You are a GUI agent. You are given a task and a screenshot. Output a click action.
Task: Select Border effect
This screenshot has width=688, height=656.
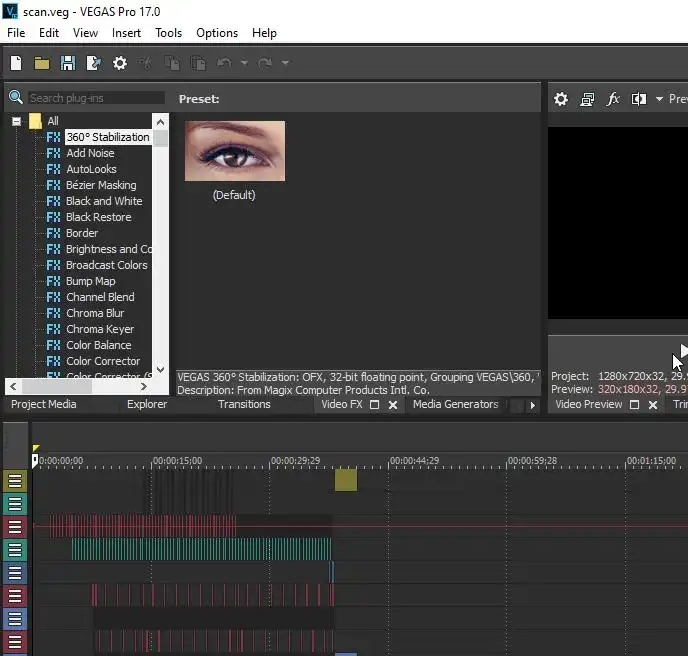click(x=82, y=233)
